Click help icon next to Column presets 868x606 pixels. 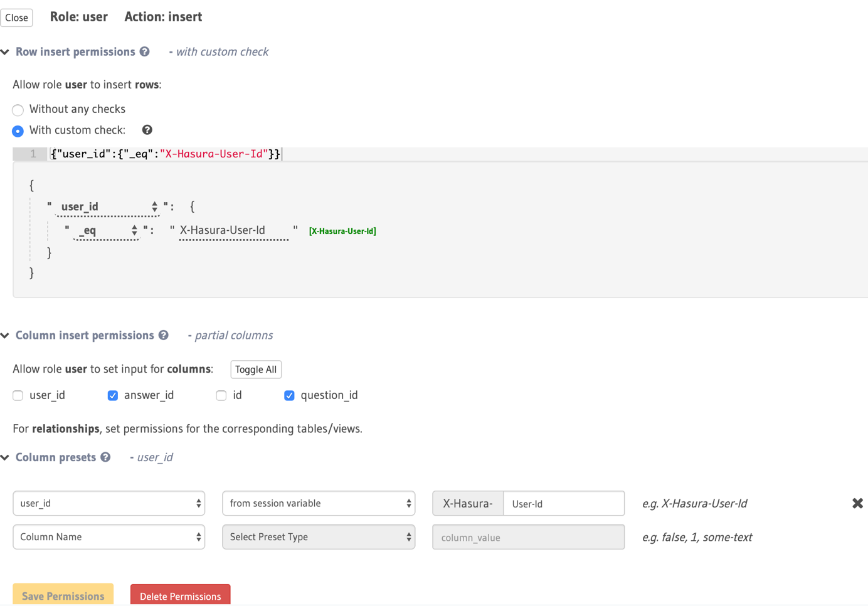click(x=105, y=457)
